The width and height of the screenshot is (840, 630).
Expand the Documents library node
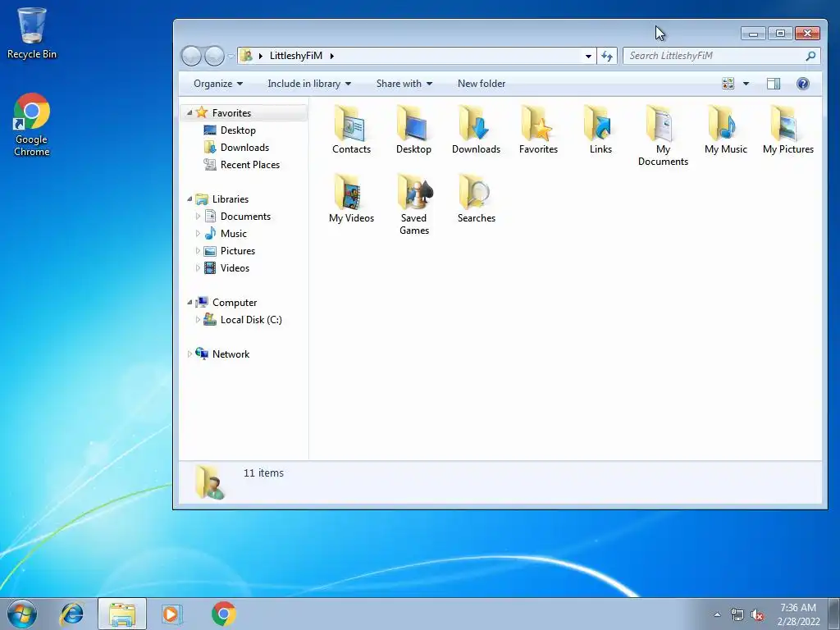198,217
